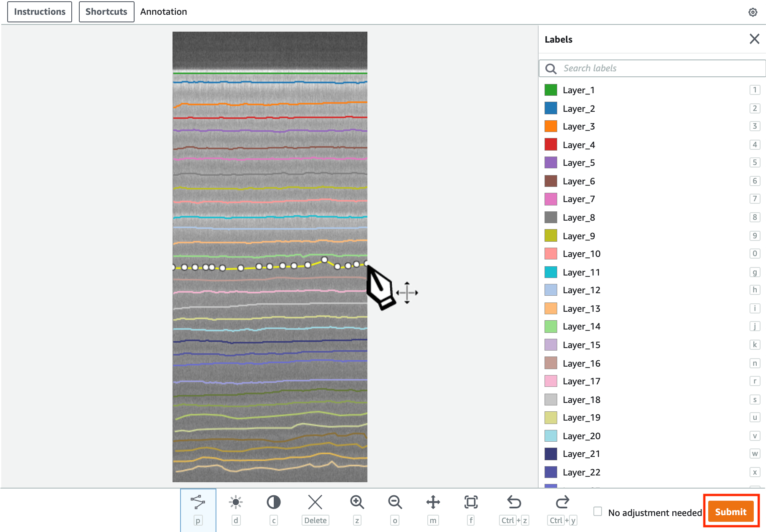Click the Labels panel title
Image resolution: width=766 pixels, height=532 pixels.
(x=558, y=39)
